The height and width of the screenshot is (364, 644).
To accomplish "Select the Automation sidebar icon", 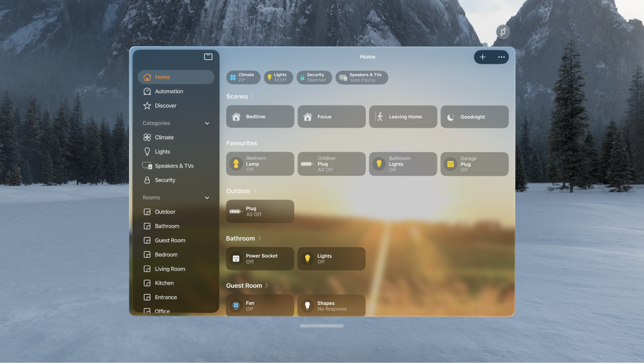I will pos(147,91).
